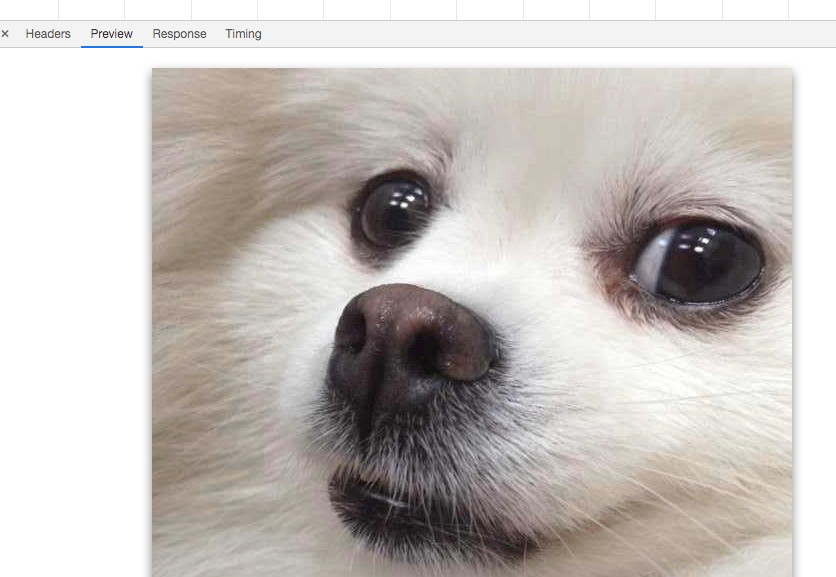Switch to the Response tab
This screenshot has height=577, width=836.
[x=179, y=34]
